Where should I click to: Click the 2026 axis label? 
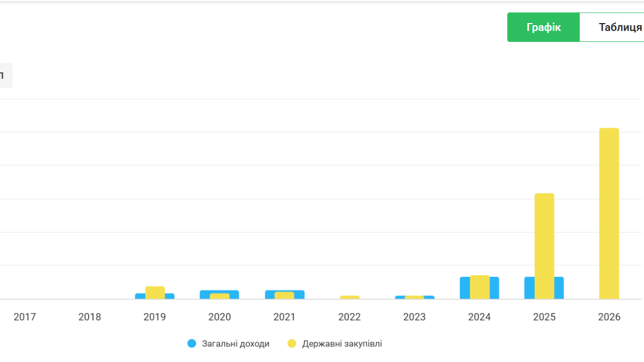(x=609, y=317)
